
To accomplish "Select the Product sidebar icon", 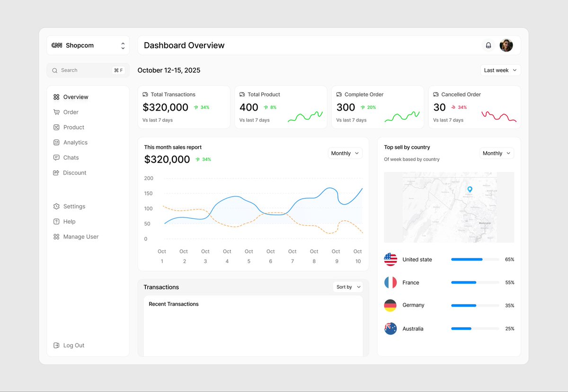I will (56, 127).
